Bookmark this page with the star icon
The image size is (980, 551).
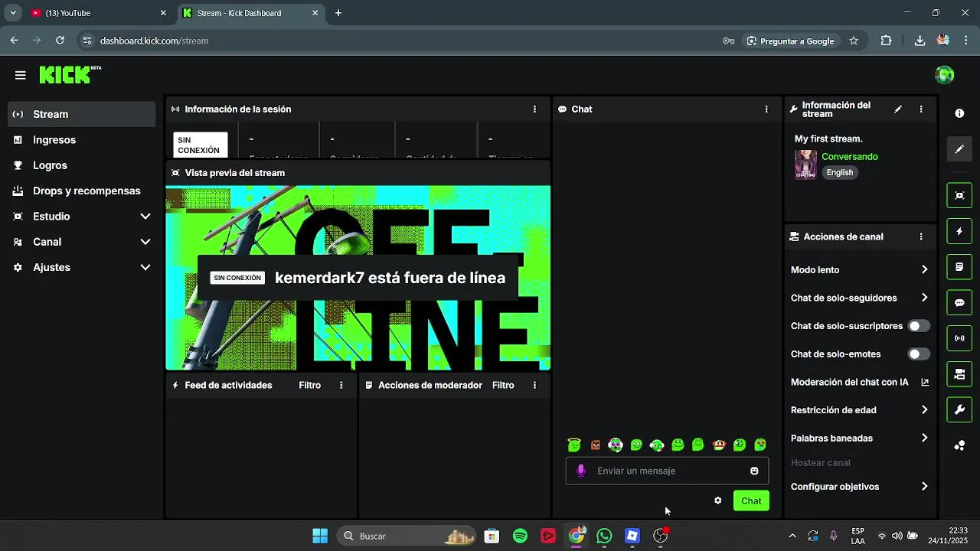854,41
